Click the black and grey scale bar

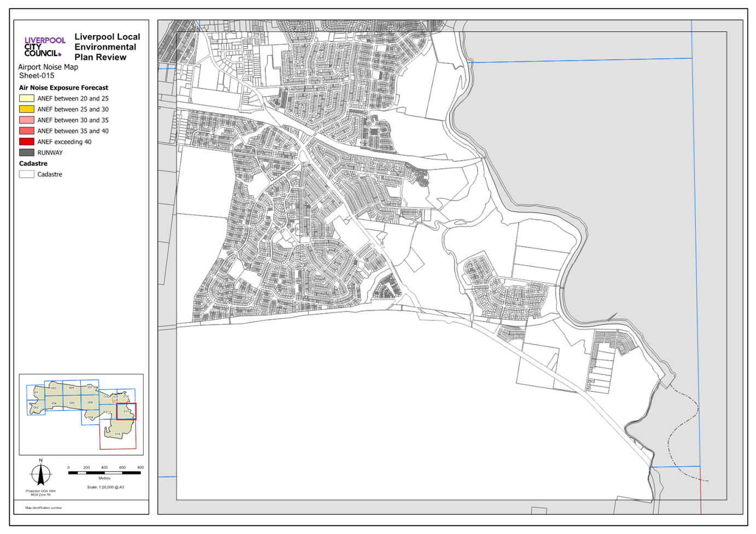point(104,473)
